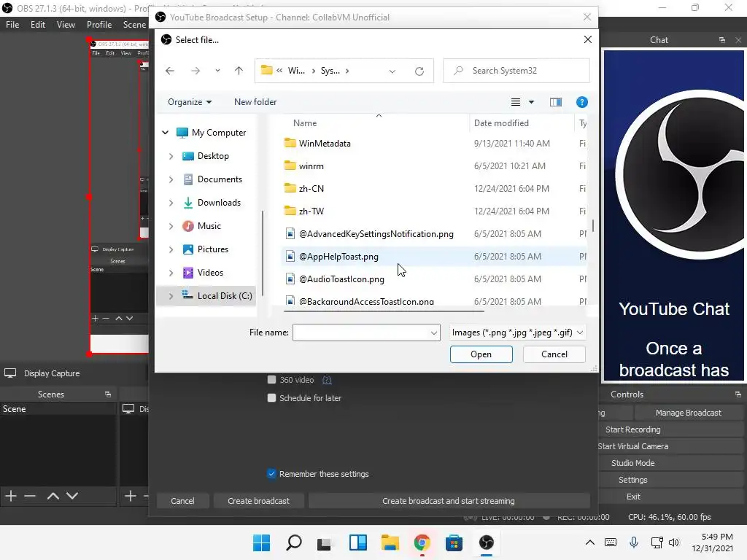Click Create broadcast button
Image resolution: width=747 pixels, height=560 pixels.
258,501
